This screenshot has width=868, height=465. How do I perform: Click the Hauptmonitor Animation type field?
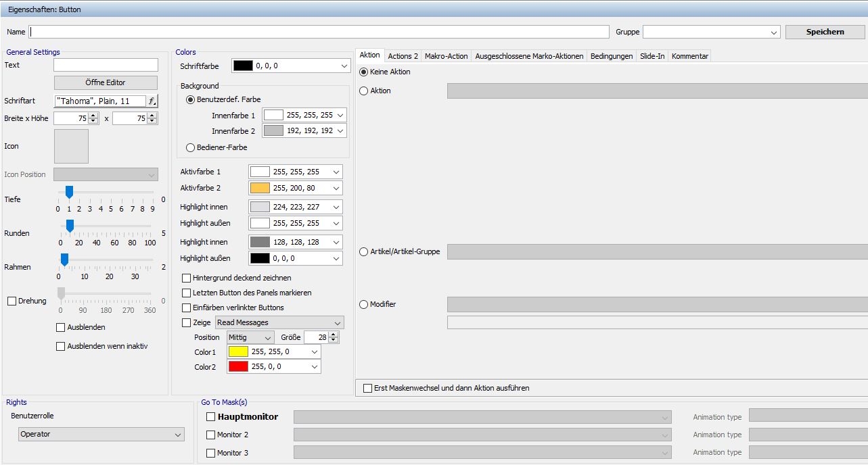808,416
